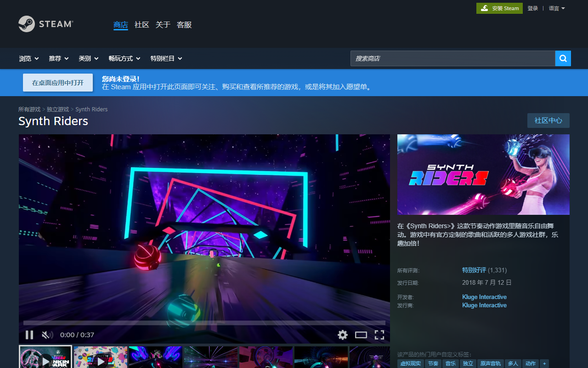Select the sixth thumbnail in the media strip
The height and width of the screenshot is (368, 588).
pyautogui.click(x=321, y=357)
